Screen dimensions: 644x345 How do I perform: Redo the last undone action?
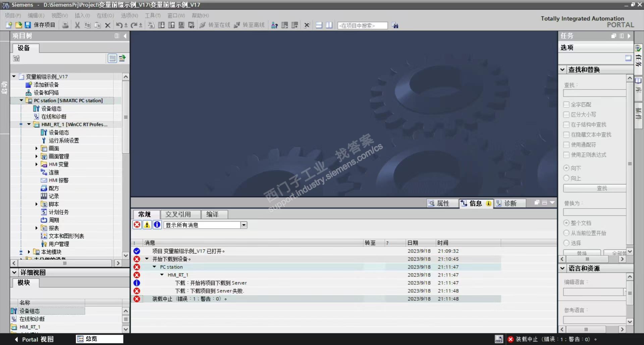(134, 25)
